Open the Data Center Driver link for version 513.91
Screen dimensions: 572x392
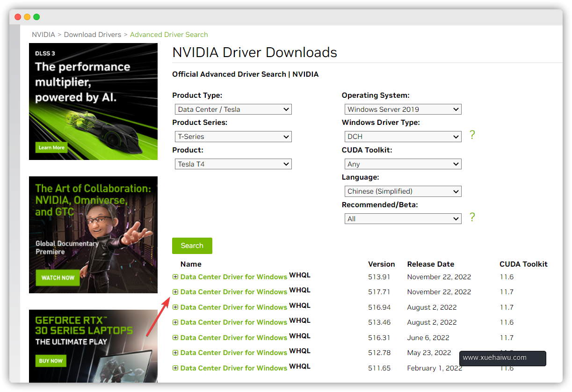coord(234,277)
